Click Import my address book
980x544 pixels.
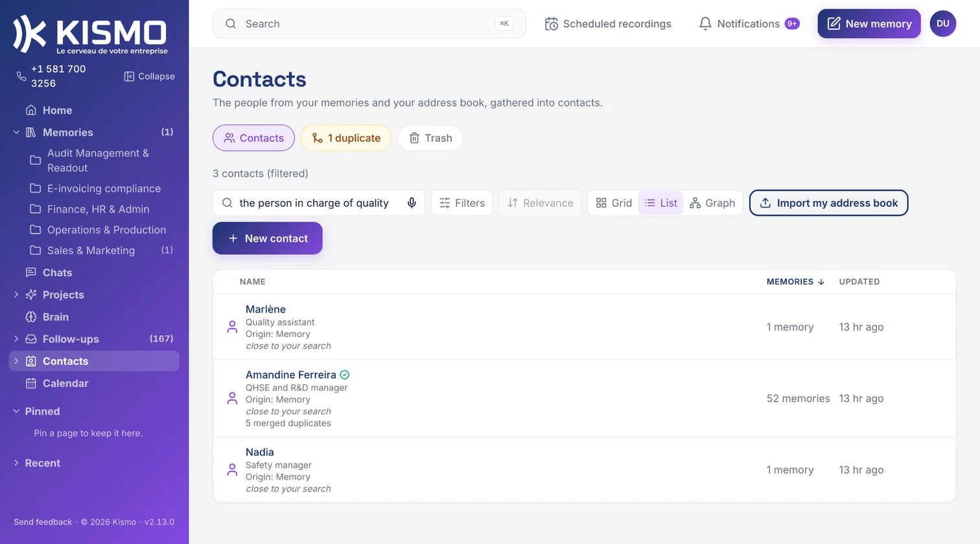click(x=828, y=203)
